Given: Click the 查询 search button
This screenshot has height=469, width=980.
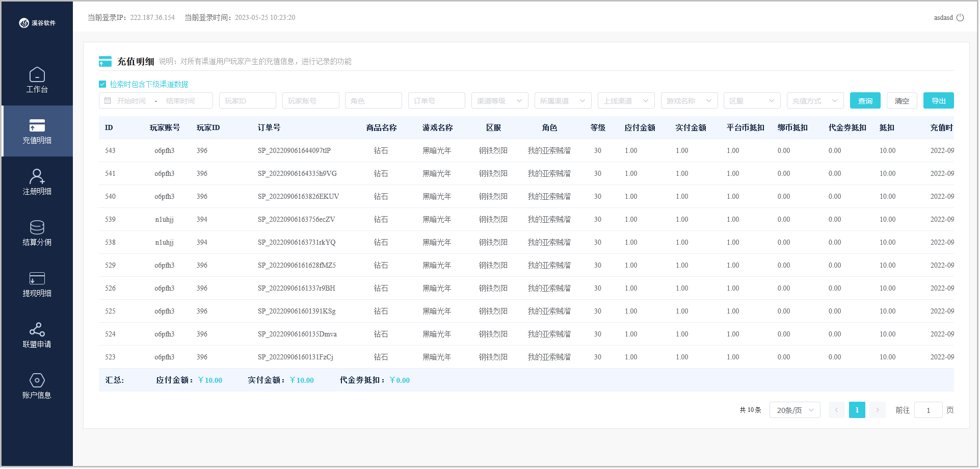Looking at the screenshot, I should pos(865,101).
